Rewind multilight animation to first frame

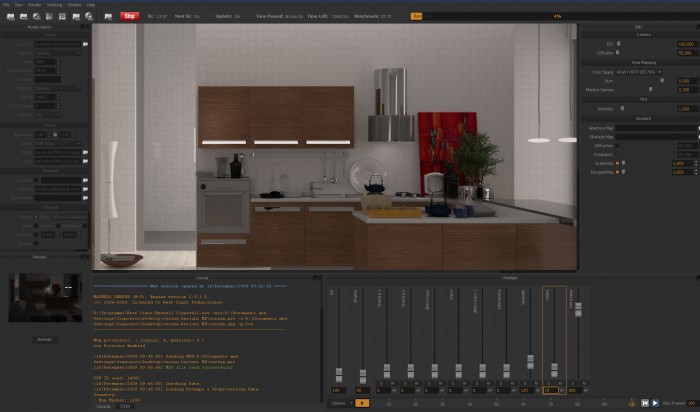pyautogui.click(x=645, y=403)
